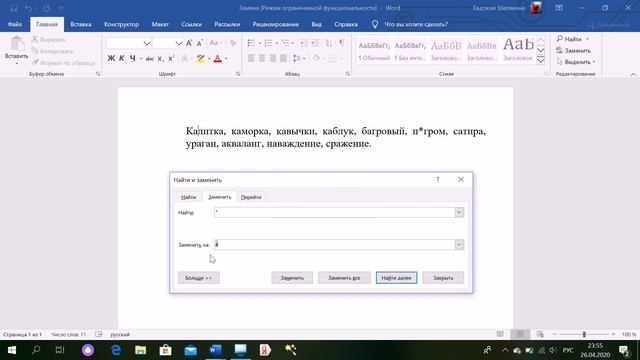Click the Найти далее button

coord(396,278)
